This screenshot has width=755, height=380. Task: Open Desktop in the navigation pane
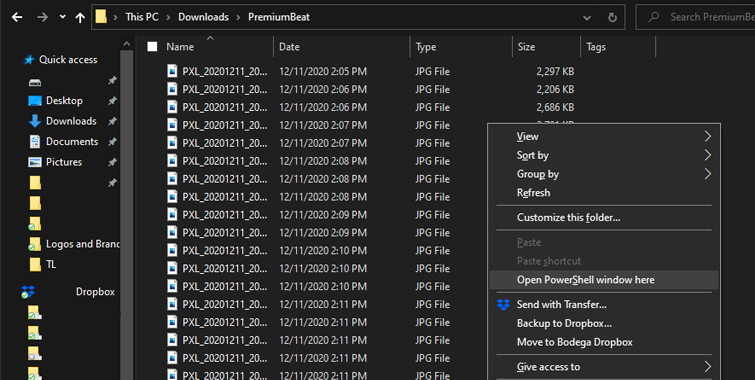point(64,101)
